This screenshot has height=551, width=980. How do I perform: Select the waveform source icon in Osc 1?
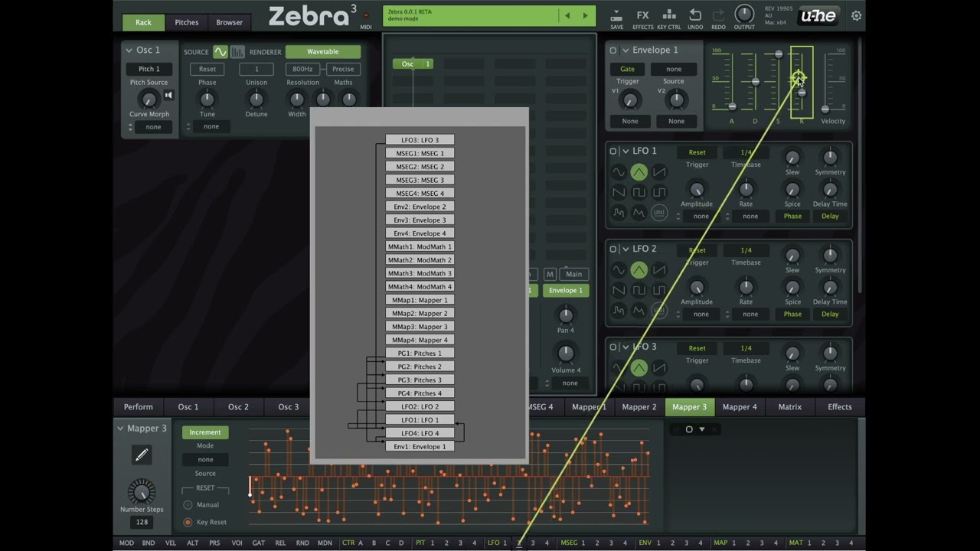pyautogui.click(x=220, y=52)
